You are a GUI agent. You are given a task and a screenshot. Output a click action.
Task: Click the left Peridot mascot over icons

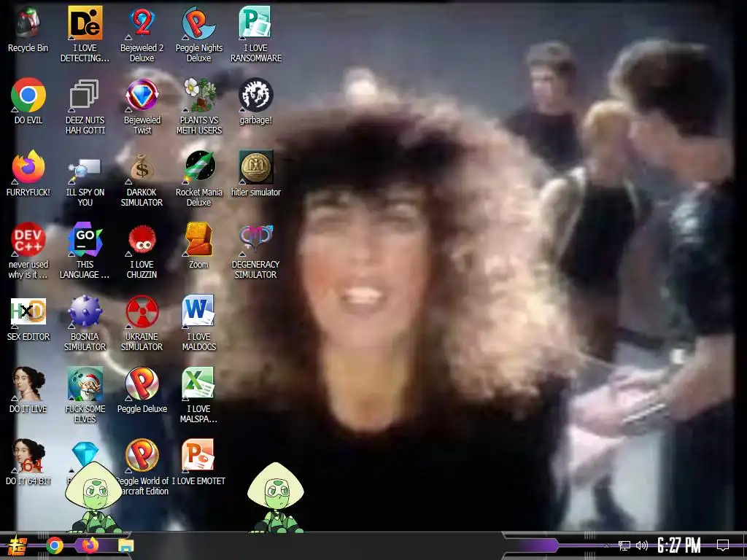tap(94, 497)
